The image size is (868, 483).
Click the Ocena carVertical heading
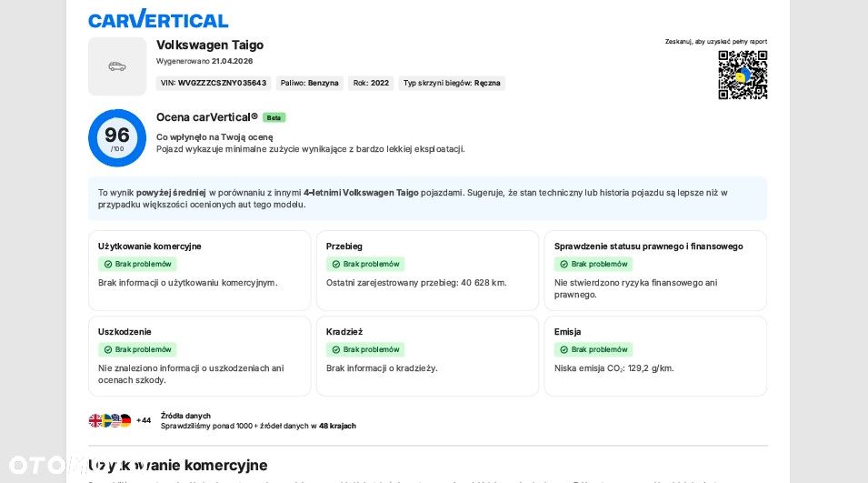click(207, 116)
